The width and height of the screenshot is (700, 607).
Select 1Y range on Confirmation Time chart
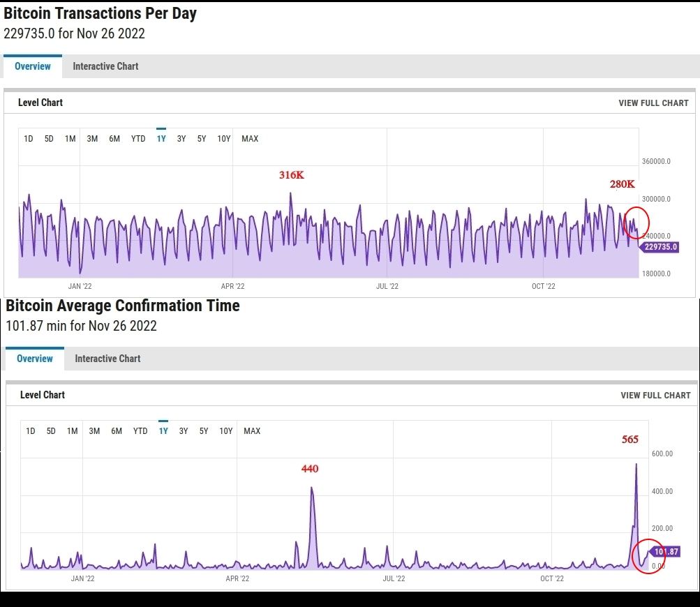click(163, 431)
